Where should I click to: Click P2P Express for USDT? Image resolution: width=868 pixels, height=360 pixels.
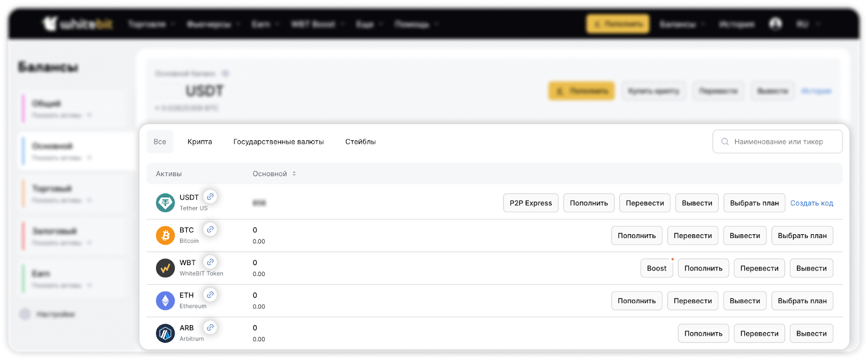[531, 203]
